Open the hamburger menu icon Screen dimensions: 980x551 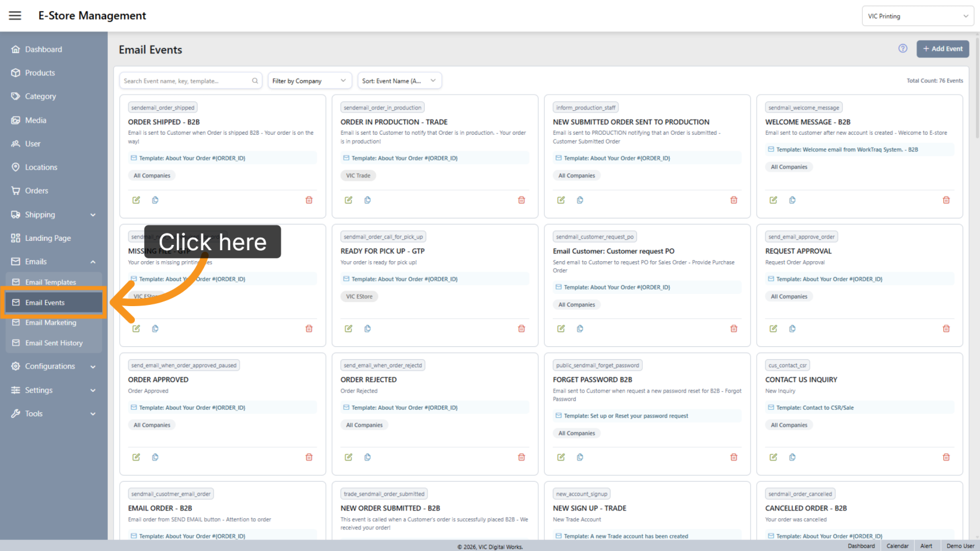point(15,16)
